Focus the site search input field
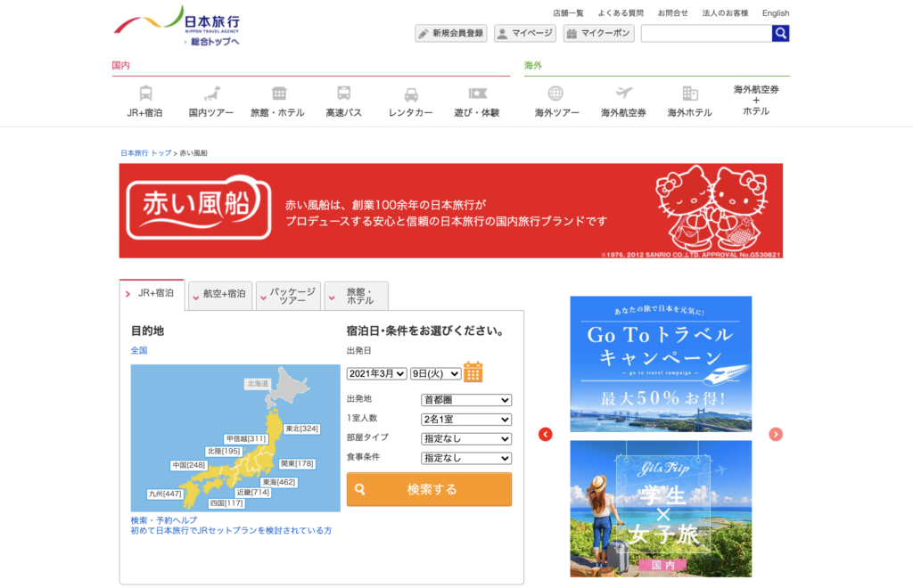 tap(706, 34)
